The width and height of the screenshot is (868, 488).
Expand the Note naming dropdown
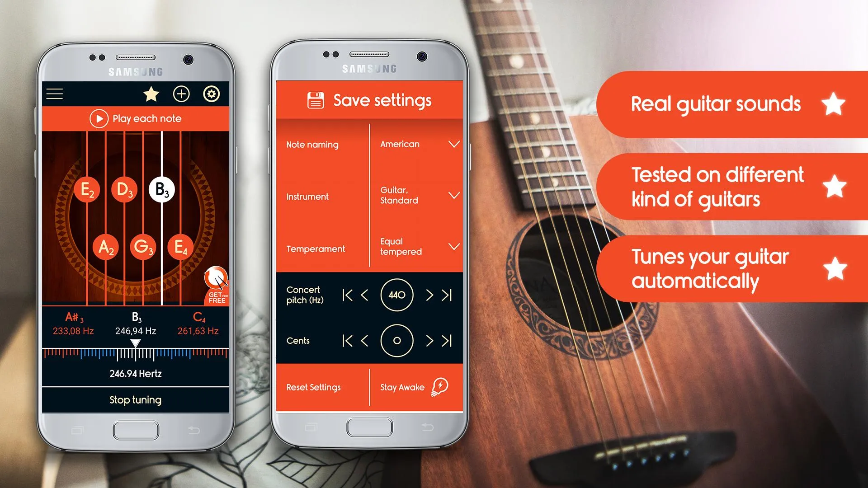[x=454, y=144]
